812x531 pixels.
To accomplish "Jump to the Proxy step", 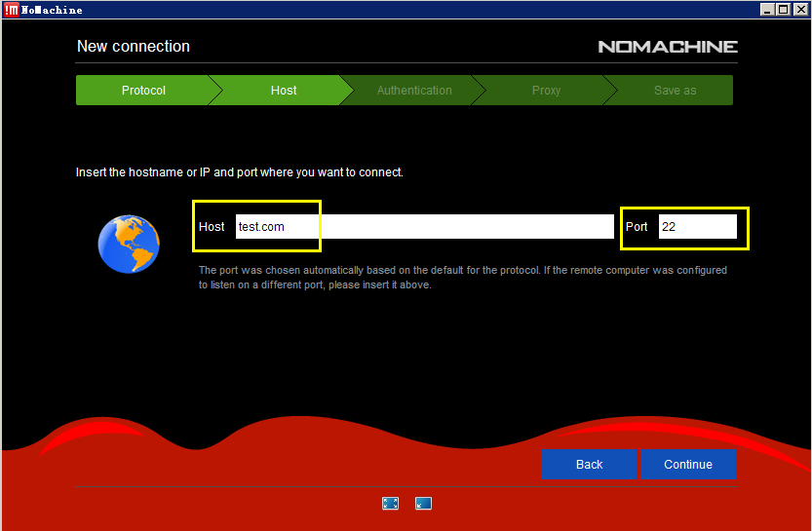I will tap(546, 90).
